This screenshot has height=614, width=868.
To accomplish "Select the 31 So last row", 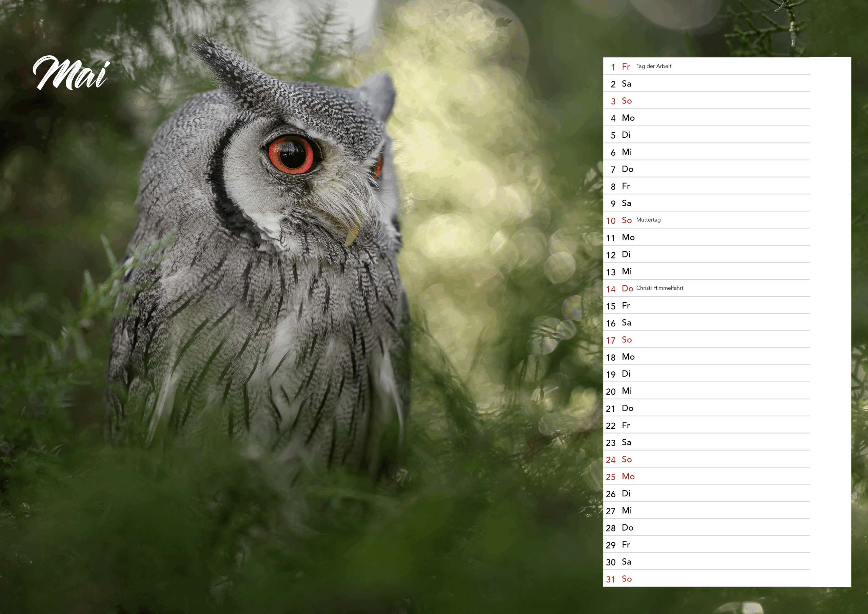I will click(x=706, y=579).
